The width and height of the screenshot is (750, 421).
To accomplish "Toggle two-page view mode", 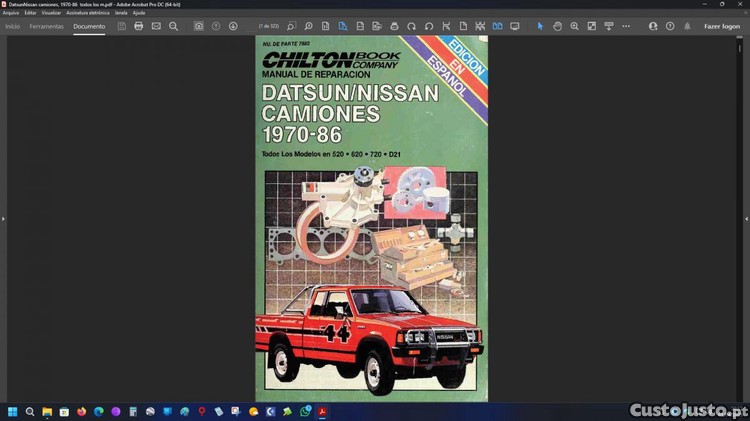I will tap(497, 26).
